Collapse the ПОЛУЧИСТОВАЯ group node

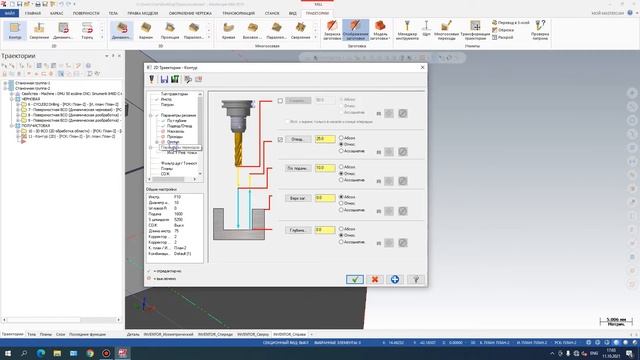coord(12,126)
